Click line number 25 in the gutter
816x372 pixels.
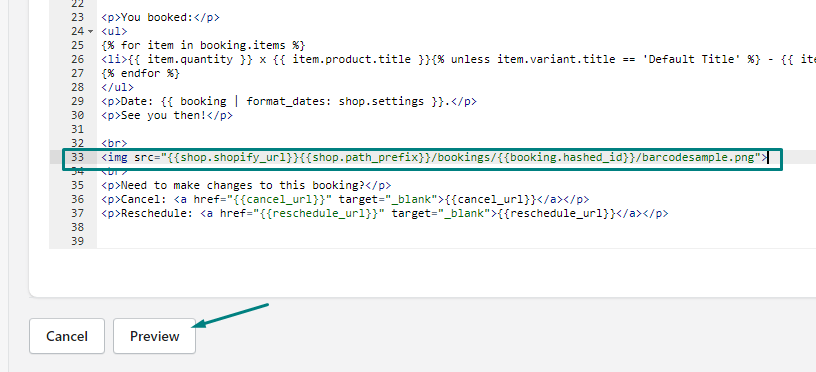[x=77, y=45]
